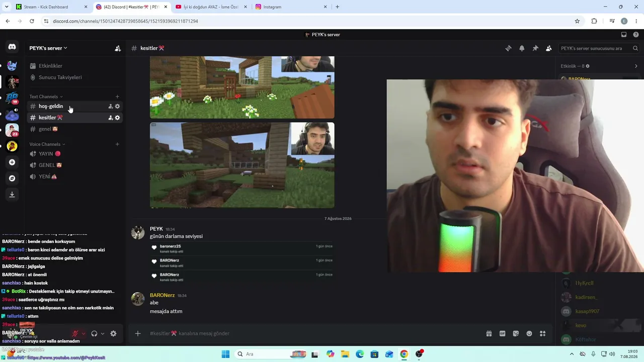Switch to the İyi ki doğdun AYAZ tab

pyautogui.click(x=211, y=7)
